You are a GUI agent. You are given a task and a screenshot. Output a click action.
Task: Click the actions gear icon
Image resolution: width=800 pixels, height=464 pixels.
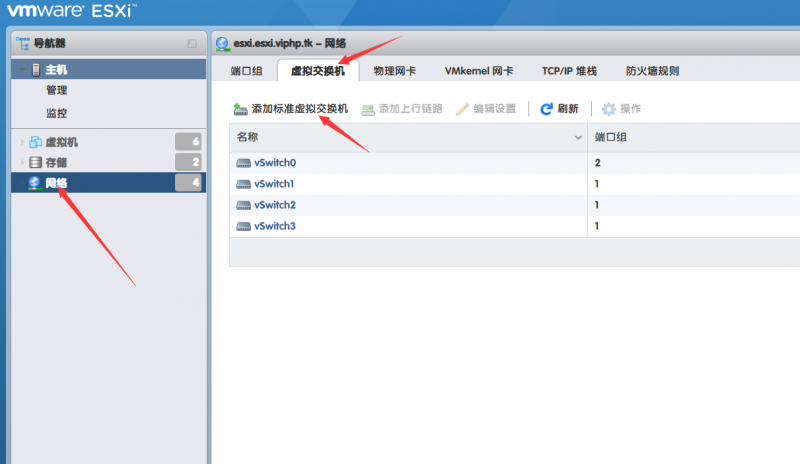pyautogui.click(x=609, y=109)
